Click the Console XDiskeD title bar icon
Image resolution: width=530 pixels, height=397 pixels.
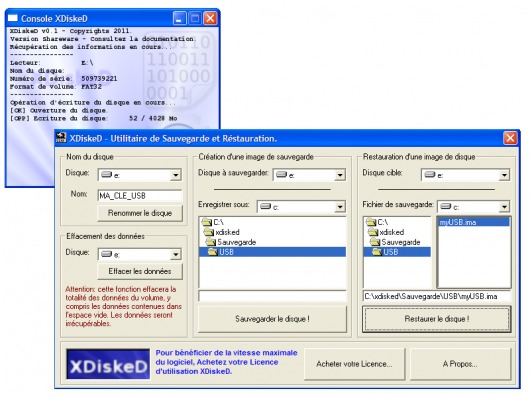(13, 18)
